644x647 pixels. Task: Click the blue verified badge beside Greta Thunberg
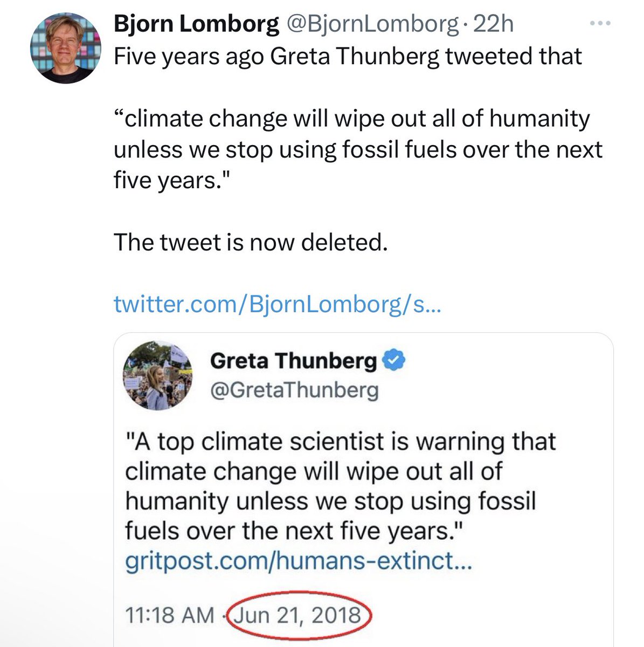394,361
